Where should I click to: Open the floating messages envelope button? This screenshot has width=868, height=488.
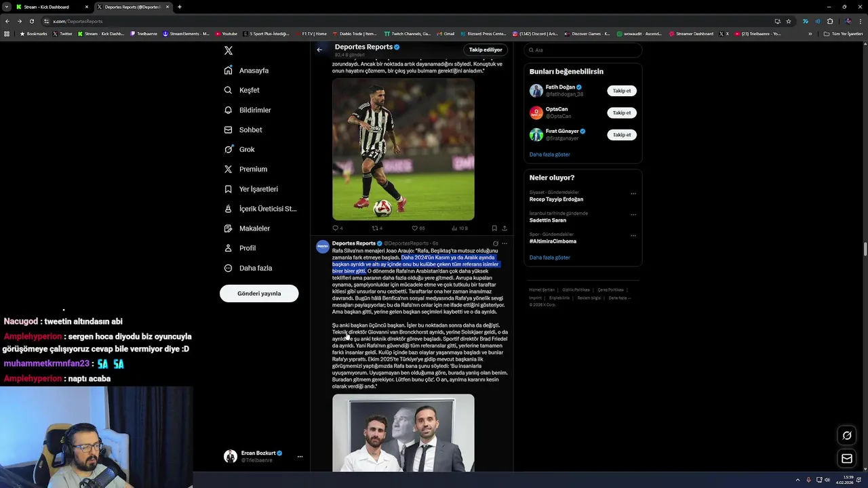[847, 459]
